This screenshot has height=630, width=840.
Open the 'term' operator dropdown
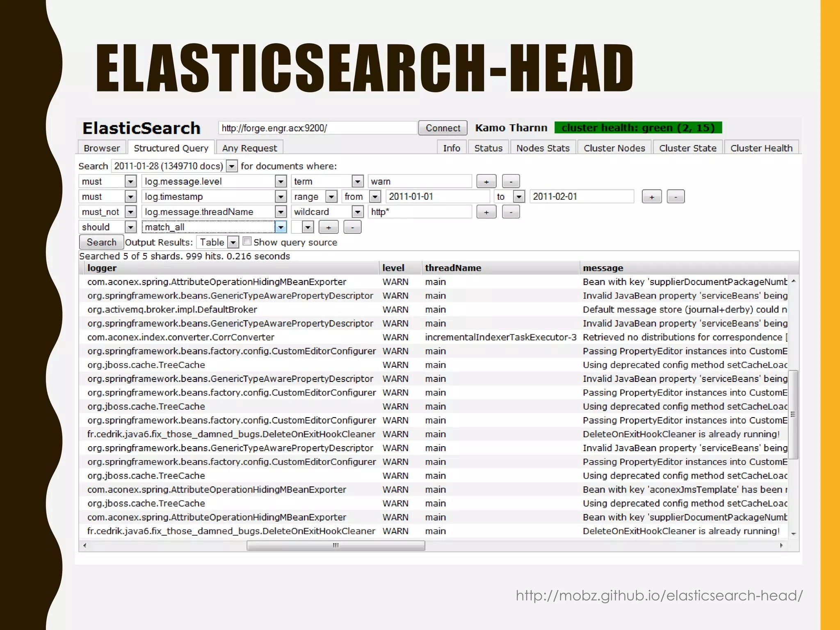tap(358, 181)
